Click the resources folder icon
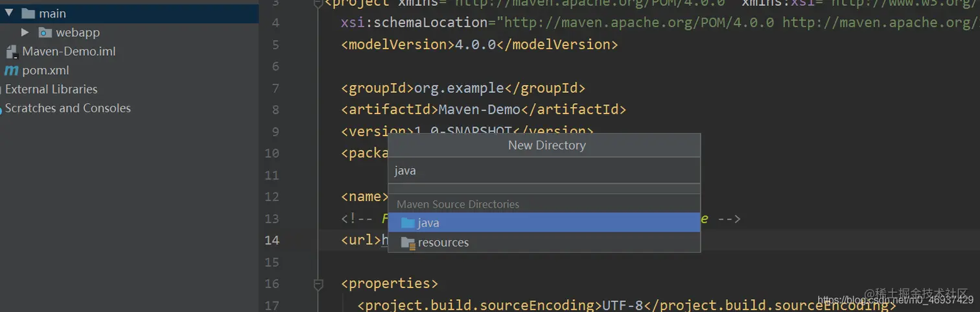Screen dimensions: 980x312 (x=408, y=243)
